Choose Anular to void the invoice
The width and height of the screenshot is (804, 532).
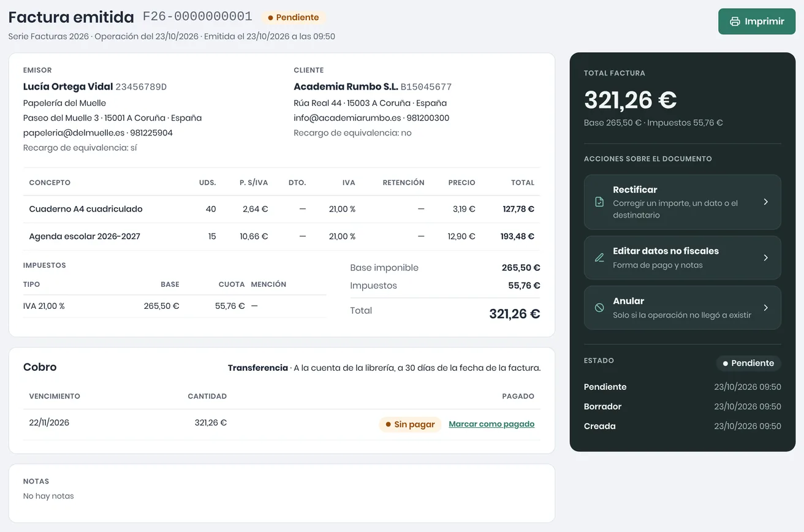click(x=682, y=308)
